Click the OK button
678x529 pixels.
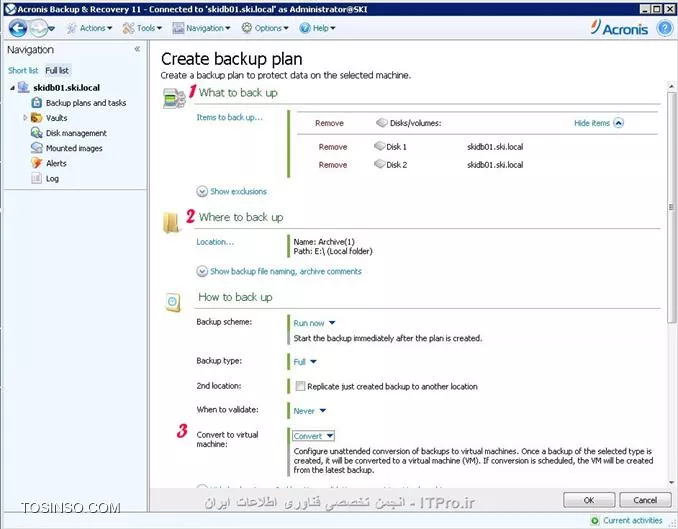[589, 500]
